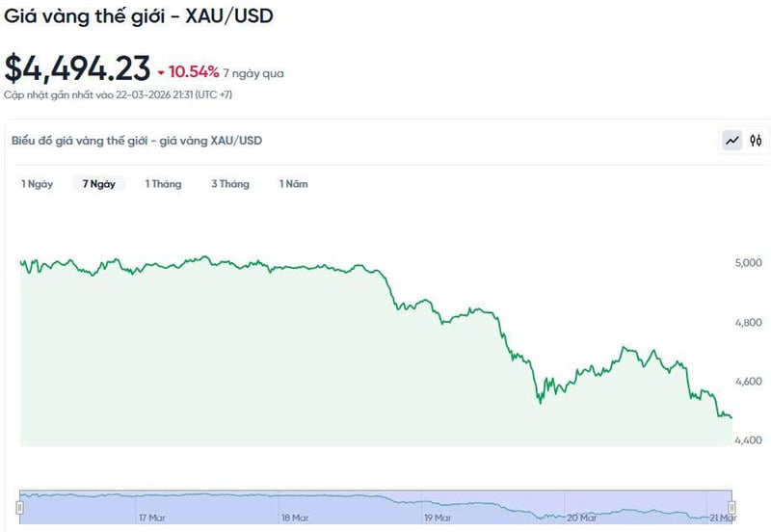
Task: Click 18 Mar on the range navigator
Action: pos(293,518)
